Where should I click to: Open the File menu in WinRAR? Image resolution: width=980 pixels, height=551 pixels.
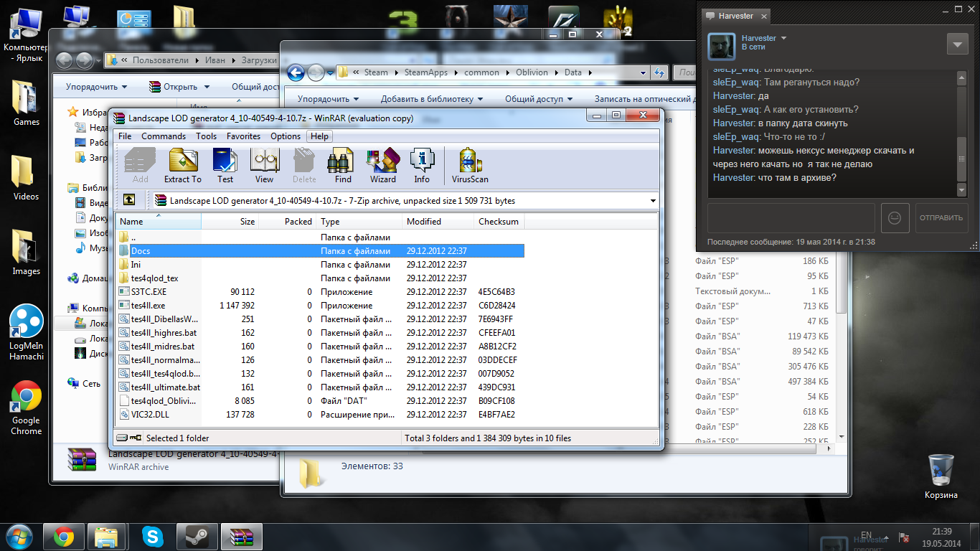(x=125, y=136)
